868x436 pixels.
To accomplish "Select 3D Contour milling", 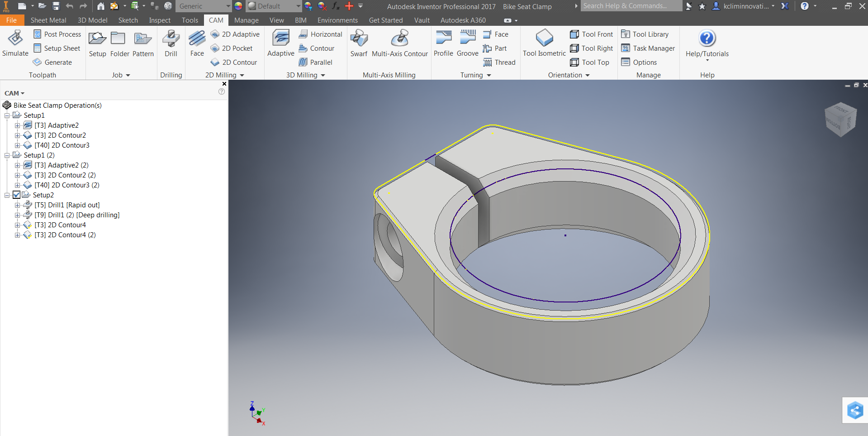I will click(x=316, y=48).
